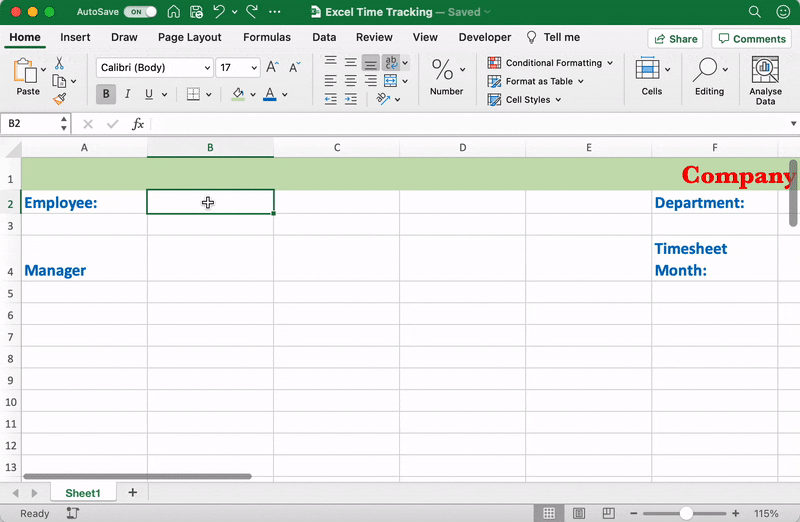Add a new sheet with plus icon
800x522 pixels.
132,493
